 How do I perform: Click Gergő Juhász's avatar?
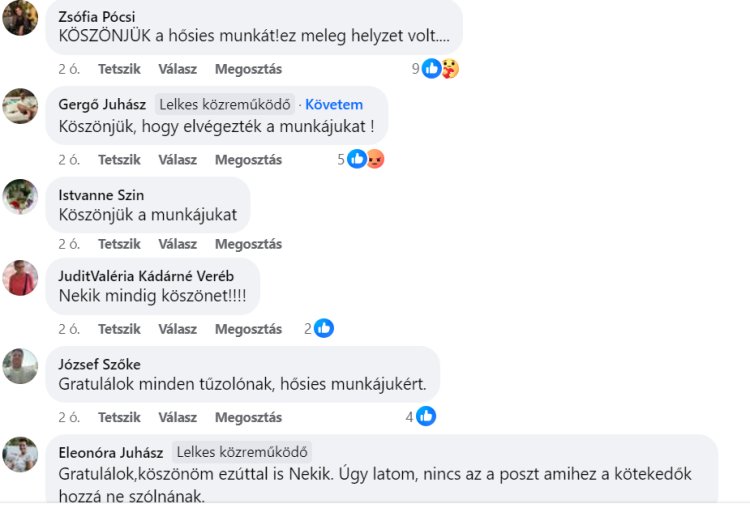(x=20, y=106)
